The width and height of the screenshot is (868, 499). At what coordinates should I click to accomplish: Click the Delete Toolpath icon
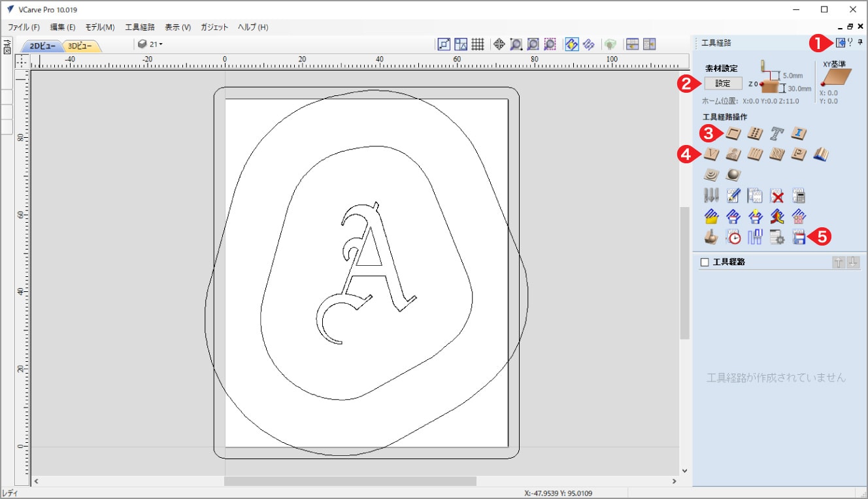pyautogui.click(x=776, y=195)
